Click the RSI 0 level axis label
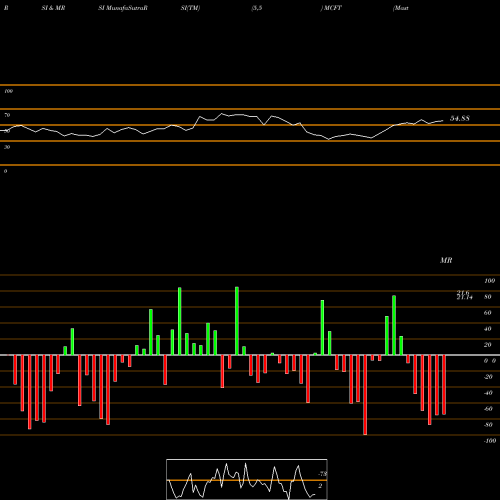 pyautogui.click(x=5, y=171)
